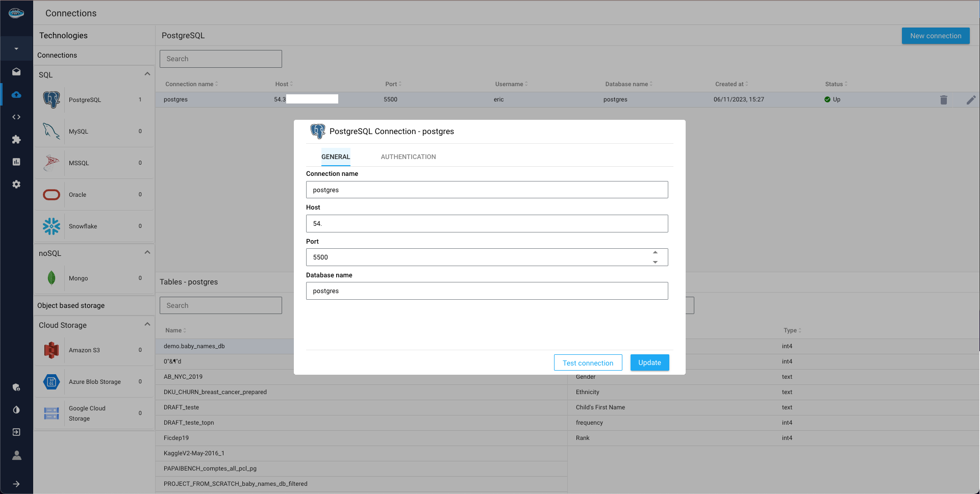Increment the Port value with up arrow

coord(655,252)
